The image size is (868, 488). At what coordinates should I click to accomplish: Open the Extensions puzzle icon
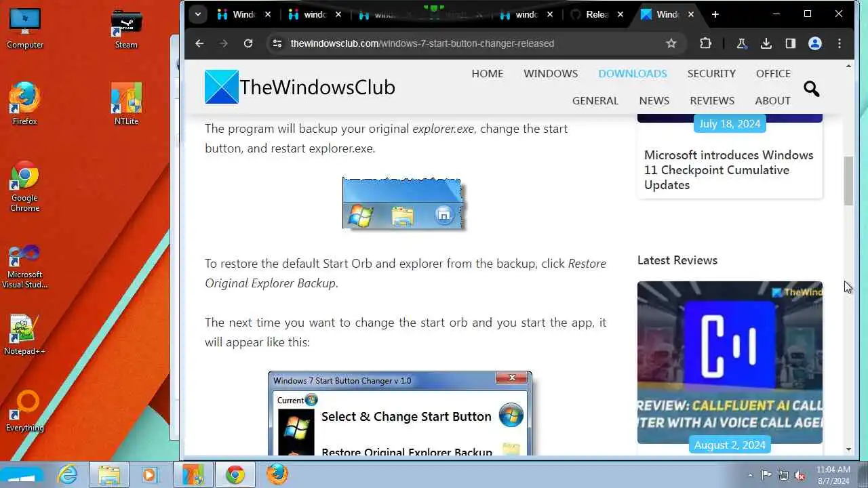click(x=705, y=43)
